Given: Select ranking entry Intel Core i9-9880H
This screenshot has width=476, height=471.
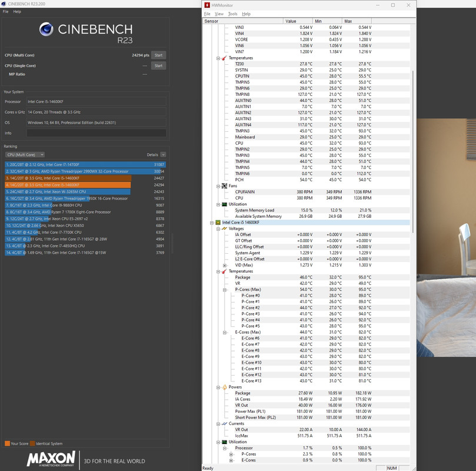Looking at the screenshot, I should tap(85, 205).
